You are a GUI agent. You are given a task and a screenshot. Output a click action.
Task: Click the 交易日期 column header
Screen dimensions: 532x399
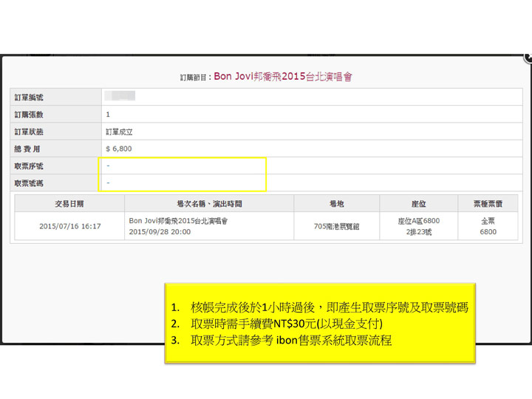(x=69, y=203)
